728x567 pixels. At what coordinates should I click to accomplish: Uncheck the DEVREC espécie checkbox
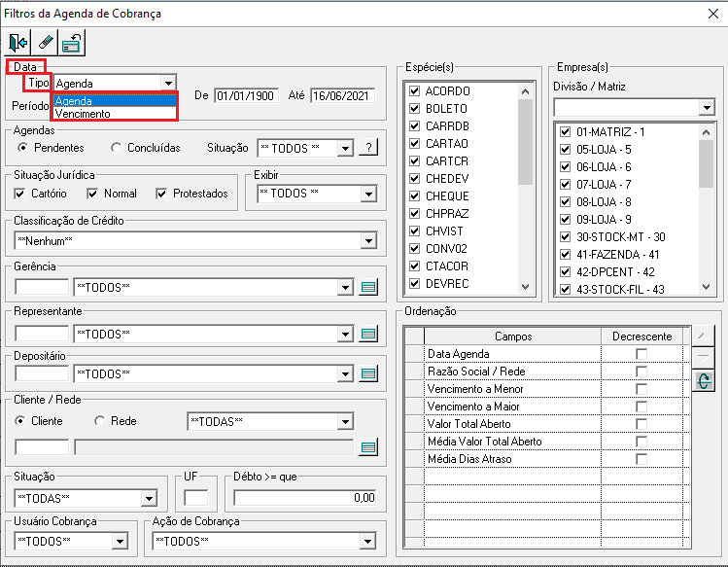[415, 284]
